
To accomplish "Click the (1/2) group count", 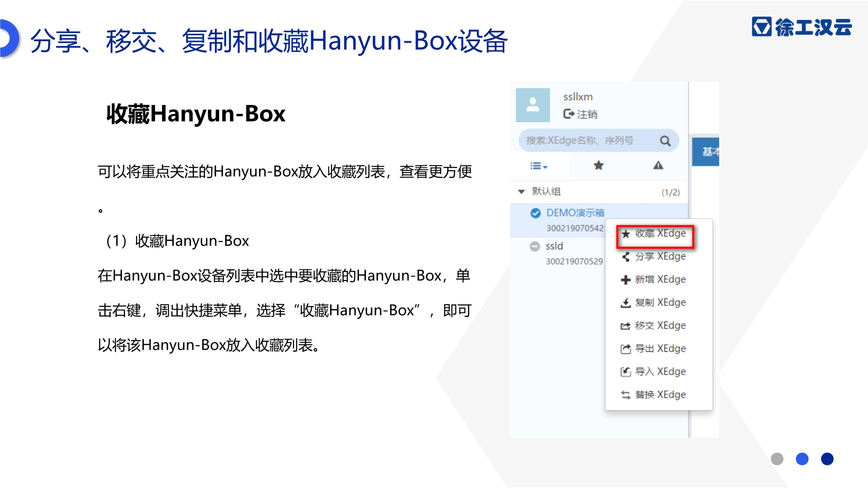I will click(x=671, y=192).
